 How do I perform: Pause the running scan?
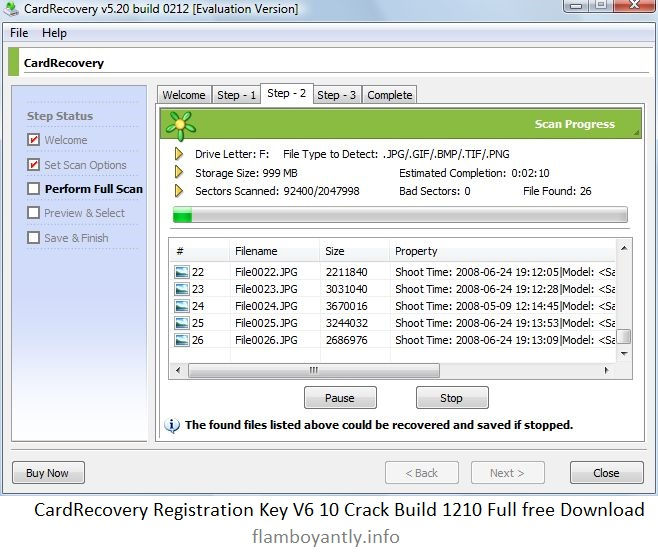click(340, 398)
